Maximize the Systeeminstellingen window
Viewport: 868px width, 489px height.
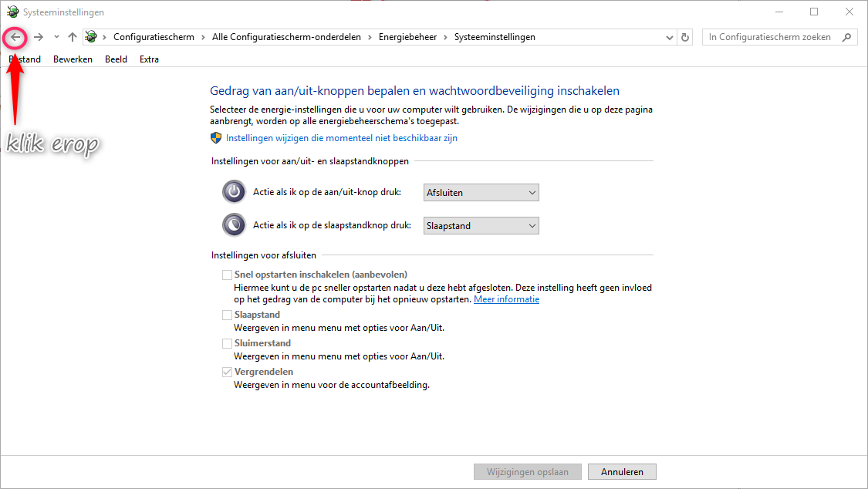pyautogui.click(x=814, y=12)
